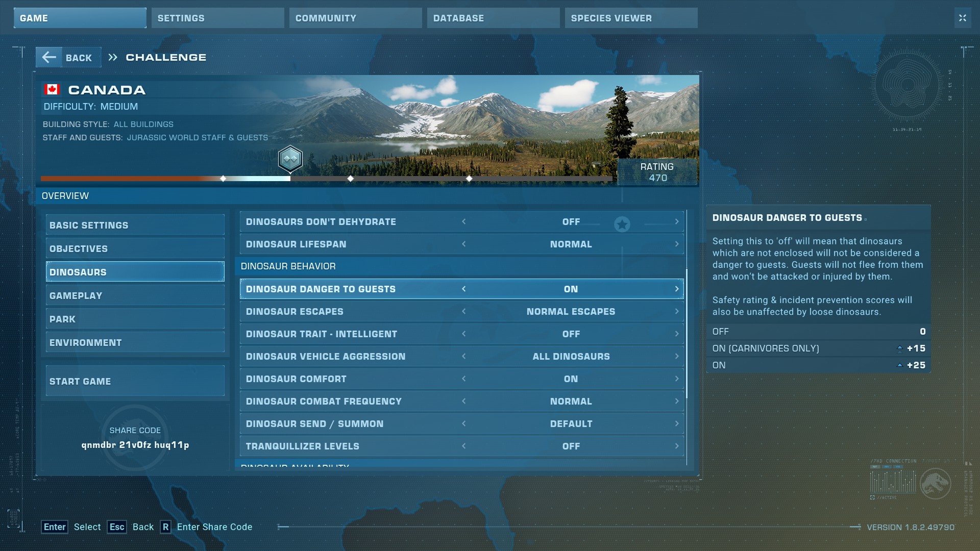The height and width of the screenshot is (551, 980).
Task: Click the Dinosaur Danger to Guests value ON
Action: coord(571,289)
